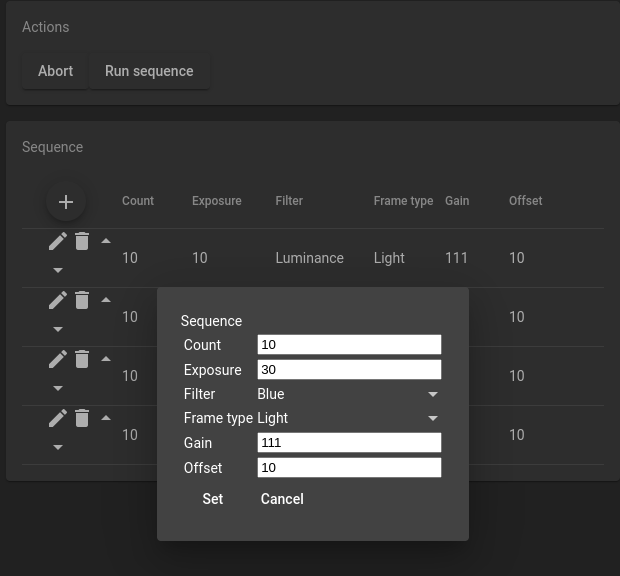The height and width of the screenshot is (576, 620).
Task: Edit the Luminance sequence row
Action: point(58,241)
